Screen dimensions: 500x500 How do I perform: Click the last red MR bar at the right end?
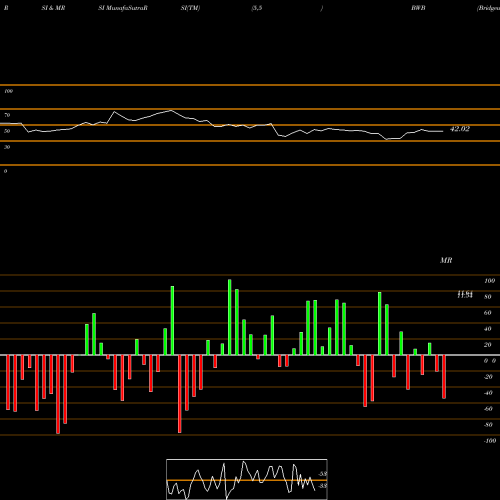tap(444, 377)
